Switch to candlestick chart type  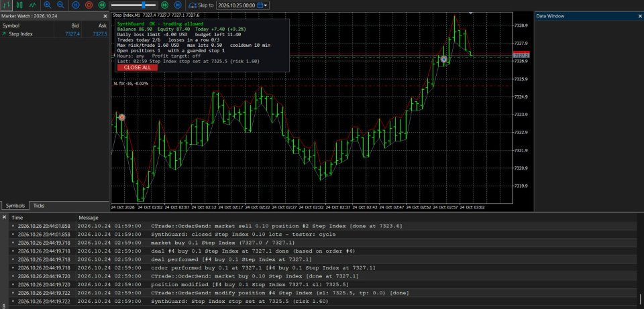pos(19,5)
